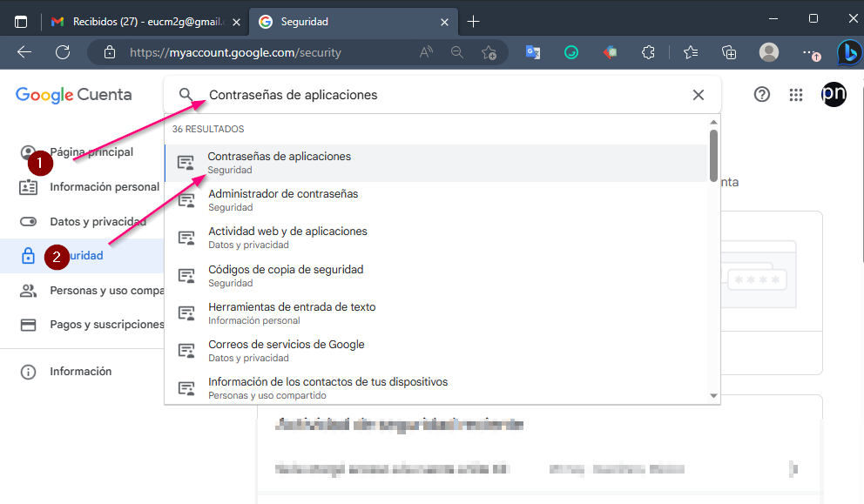Viewport: 864px width, 504px height.
Task: Open Personas y uso compartido sidebar item
Action: (83, 290)
